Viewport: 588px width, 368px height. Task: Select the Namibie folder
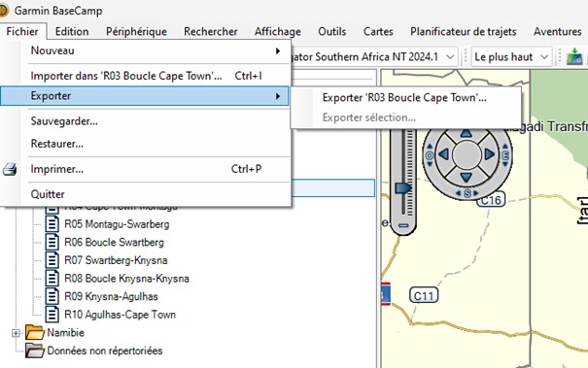[x=66, y=333]
